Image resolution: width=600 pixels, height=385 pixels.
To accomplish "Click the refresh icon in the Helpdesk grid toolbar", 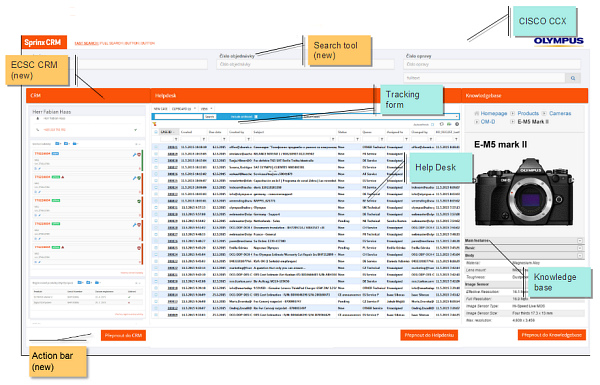I will click(442, 124).
